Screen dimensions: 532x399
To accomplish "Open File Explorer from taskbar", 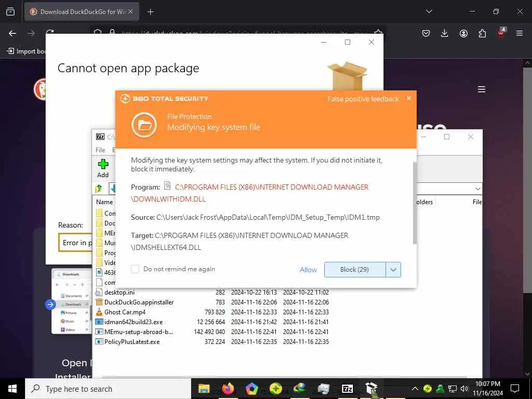I will pyautogui.click(x=204, y=389).
